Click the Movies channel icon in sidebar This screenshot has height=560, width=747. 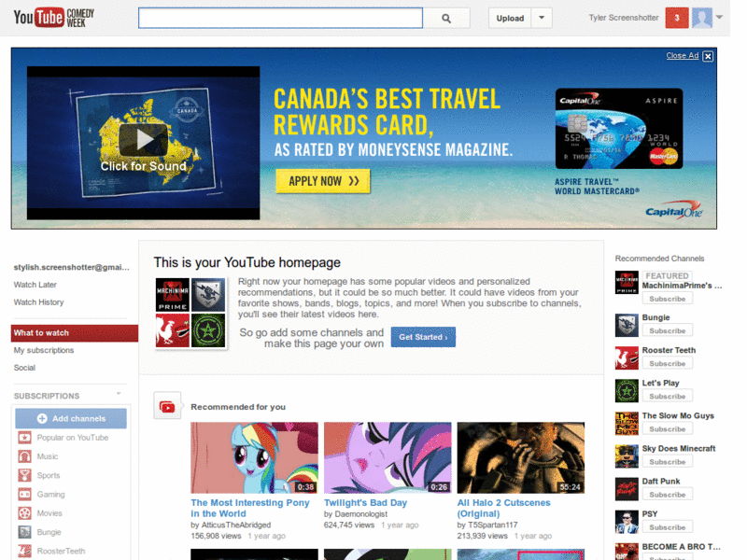25,512
